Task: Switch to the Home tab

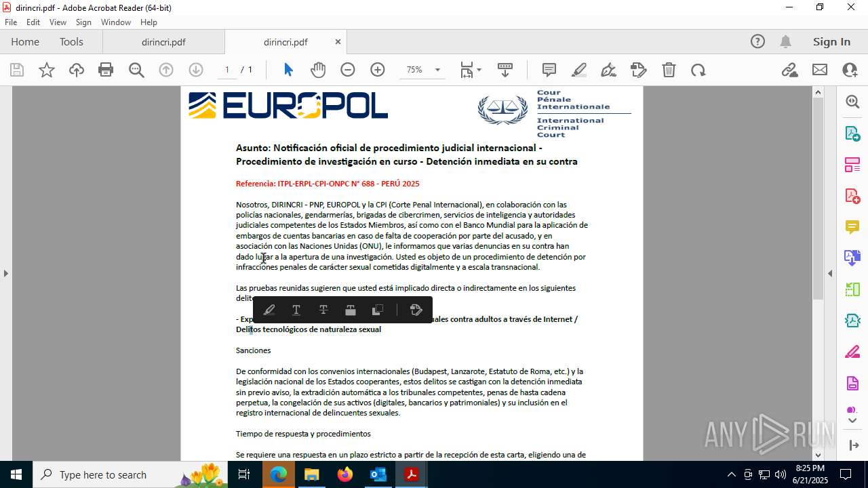Action: (25, 41)
